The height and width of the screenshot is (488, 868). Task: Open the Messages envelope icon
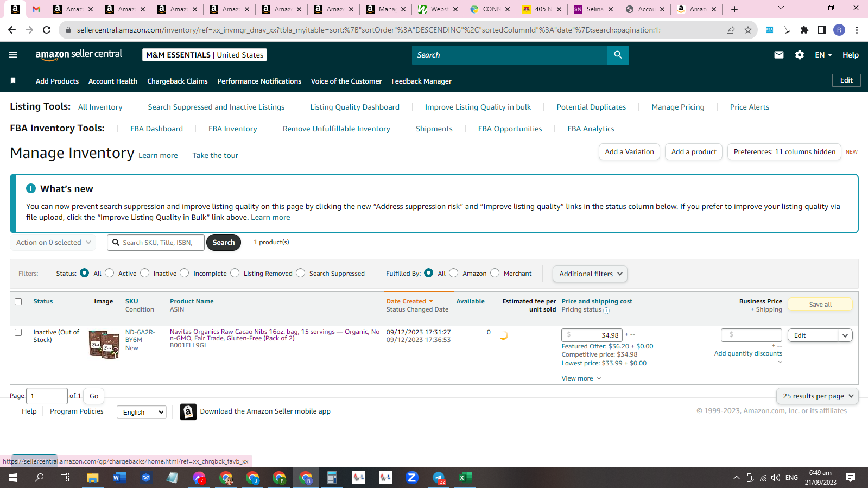778,55
